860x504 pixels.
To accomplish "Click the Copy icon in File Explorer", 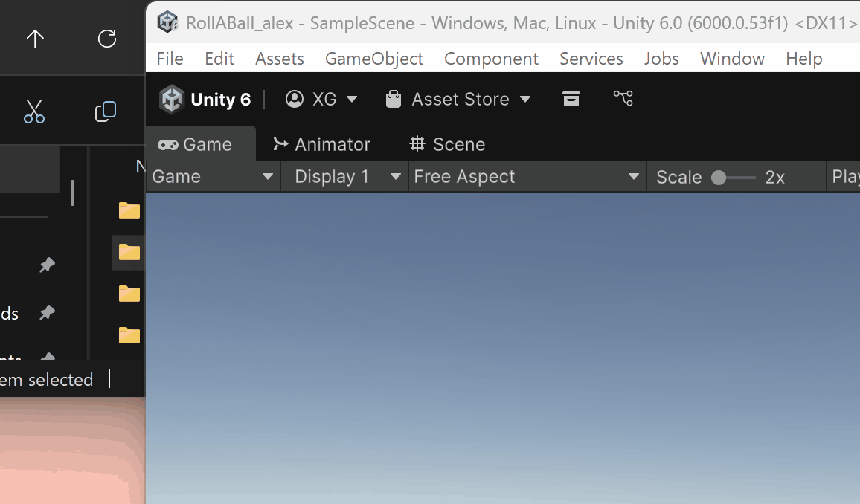I will pos(106,112).
